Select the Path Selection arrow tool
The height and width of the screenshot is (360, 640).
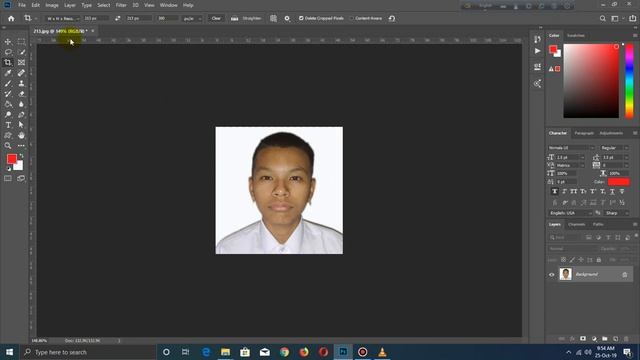21,125
